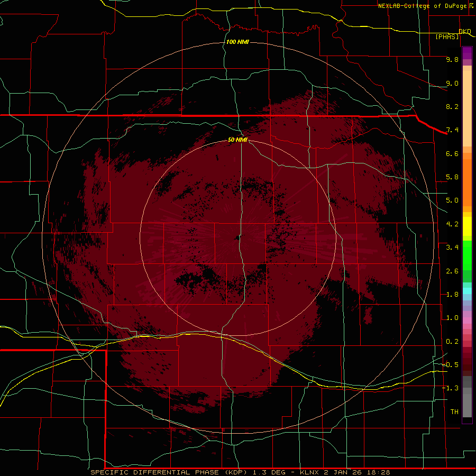Click the NEXLAB-College of DuPage label
Viewport: 476px width, 476px height.
426,6
